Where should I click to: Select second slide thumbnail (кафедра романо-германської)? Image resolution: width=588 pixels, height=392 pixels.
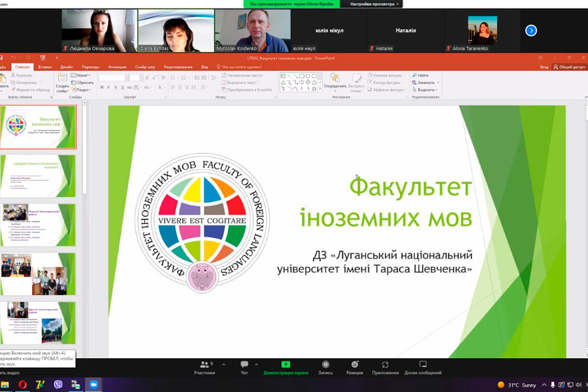click(x=39, y=176)
